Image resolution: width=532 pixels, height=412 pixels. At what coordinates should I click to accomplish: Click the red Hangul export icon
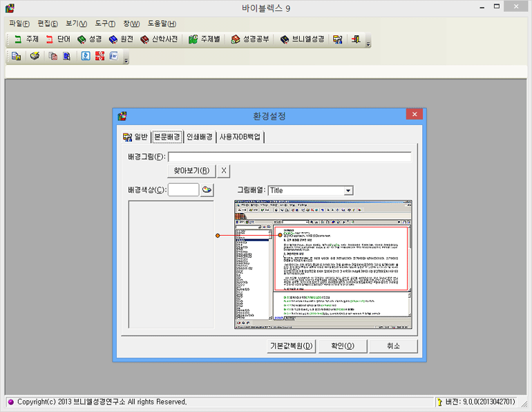coord(99,56)
